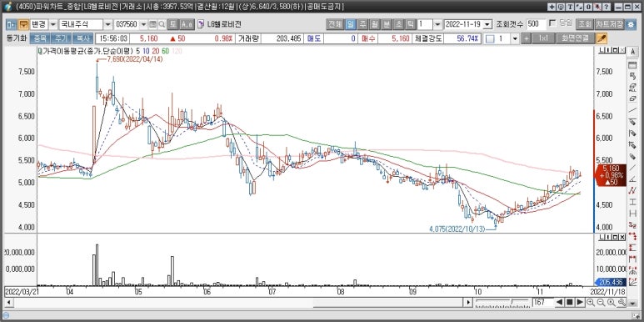Zoom in on the chart
This screenshot has height=322, width=644.
(x=591, y=303)
